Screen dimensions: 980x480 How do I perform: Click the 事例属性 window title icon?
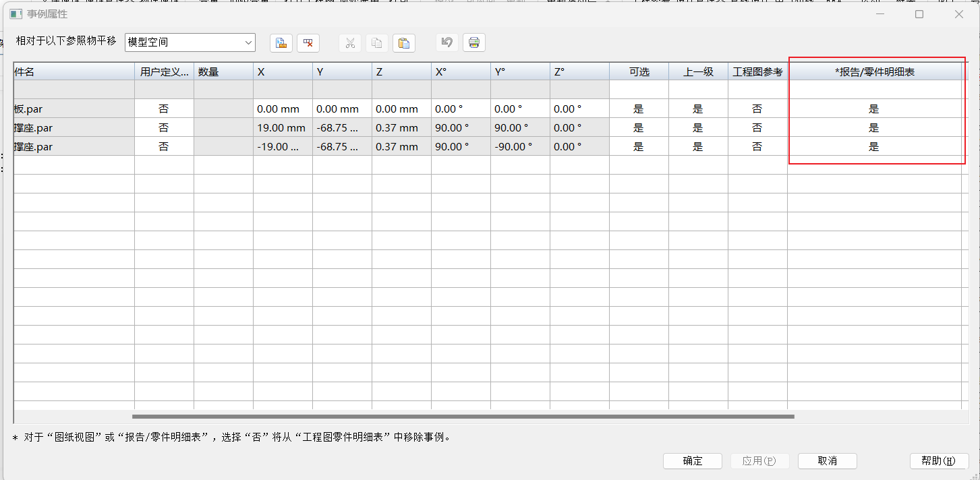(16, 14)
